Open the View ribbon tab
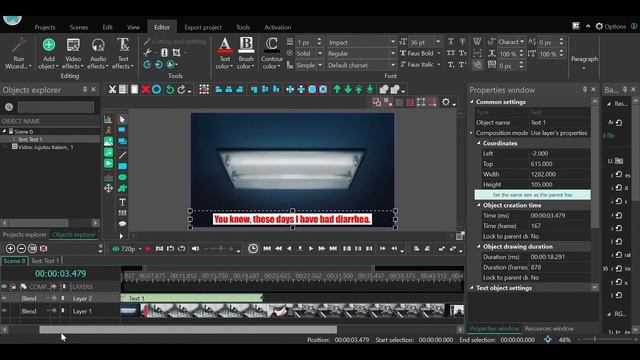The height and width of the screenshot is (360, 640). click(x=133, y=27)
